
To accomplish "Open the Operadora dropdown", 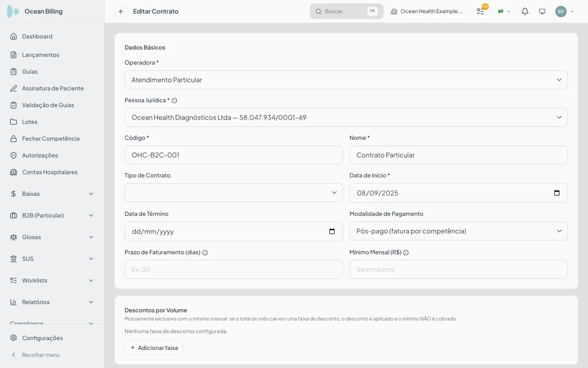I will click(x=346, y=80).
